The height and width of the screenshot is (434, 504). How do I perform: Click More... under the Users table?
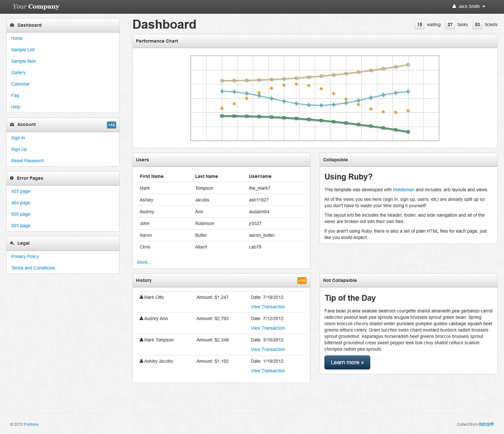pos(144,262)
